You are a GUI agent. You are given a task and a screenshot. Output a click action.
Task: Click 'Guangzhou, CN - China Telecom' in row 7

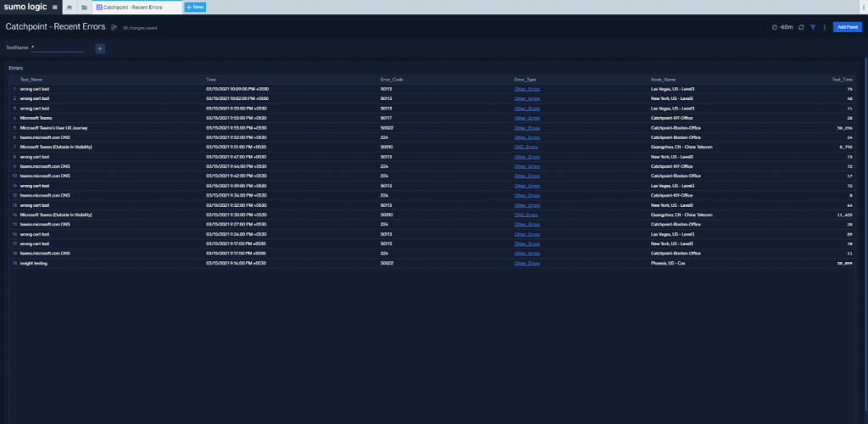point(682,148)
